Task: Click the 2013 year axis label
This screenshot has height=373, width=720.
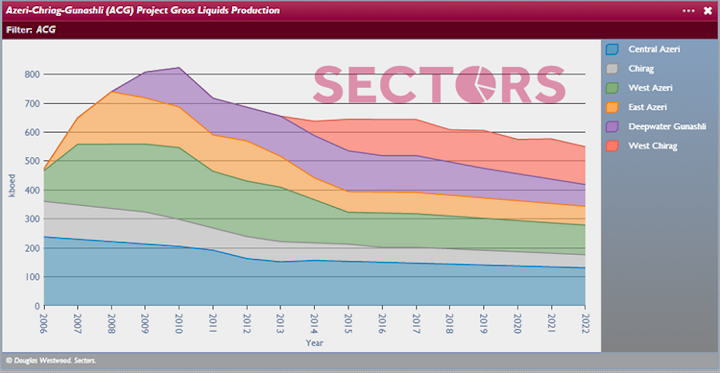Action: (x=281, y=323)
